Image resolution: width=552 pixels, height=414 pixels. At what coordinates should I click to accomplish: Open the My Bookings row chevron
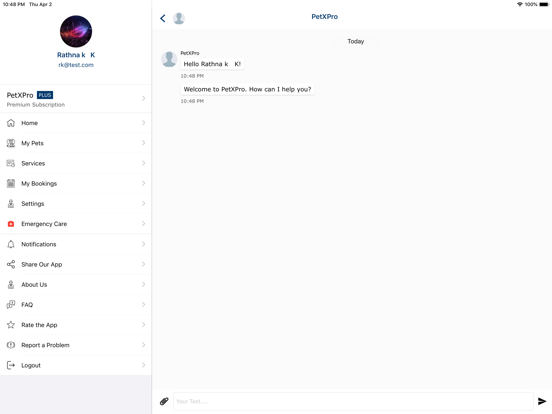point(143,183)
